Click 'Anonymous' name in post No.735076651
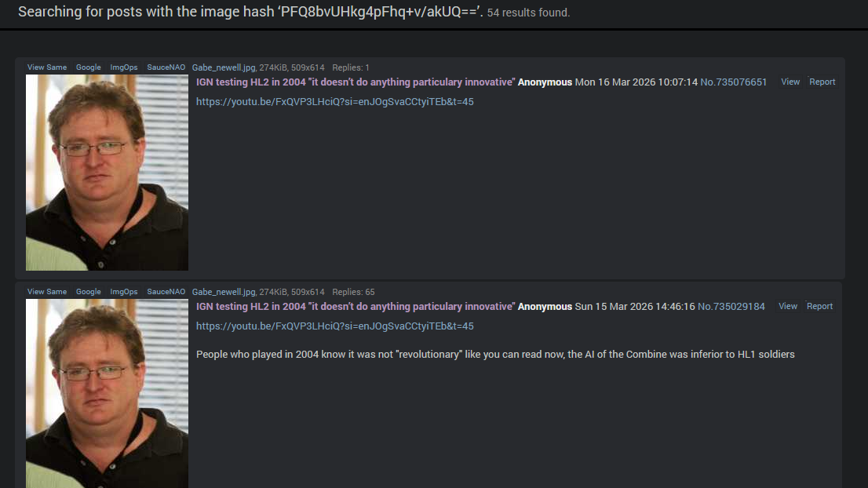The image size is (868, 488). [x=545, y=82]
